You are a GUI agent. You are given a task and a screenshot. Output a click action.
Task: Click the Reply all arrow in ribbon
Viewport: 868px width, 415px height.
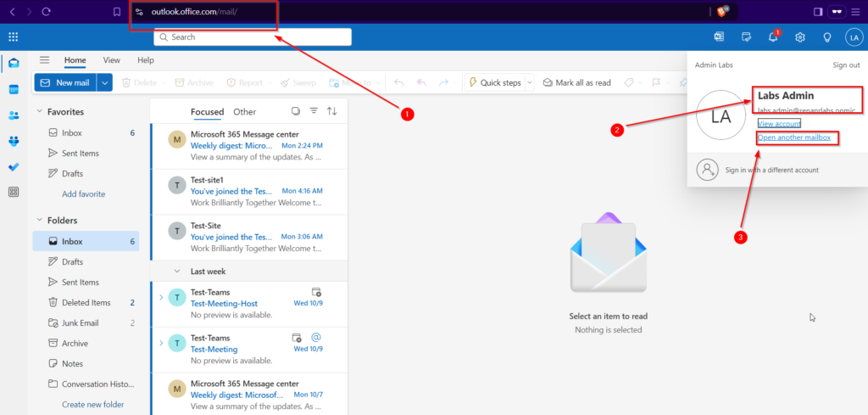pos(421,82)
